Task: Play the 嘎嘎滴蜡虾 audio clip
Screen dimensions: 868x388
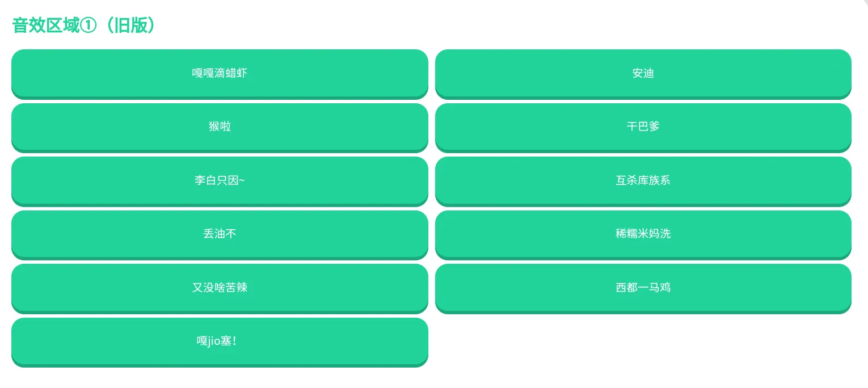Action: click(220, 73)
